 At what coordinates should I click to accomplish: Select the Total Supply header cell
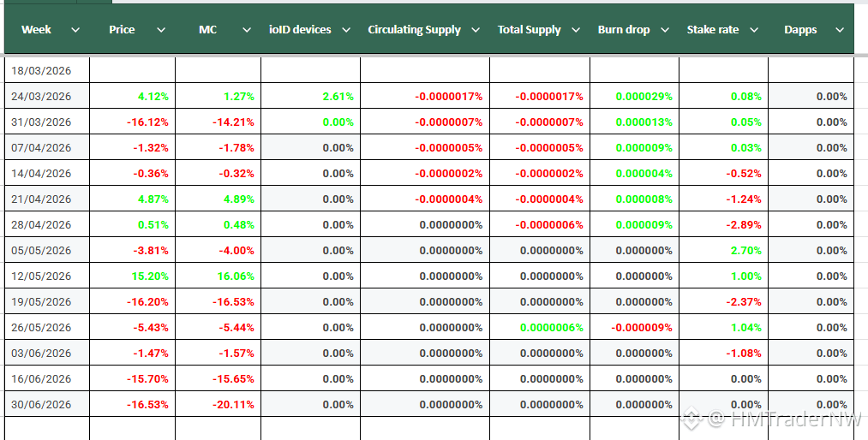click(541, 29)
